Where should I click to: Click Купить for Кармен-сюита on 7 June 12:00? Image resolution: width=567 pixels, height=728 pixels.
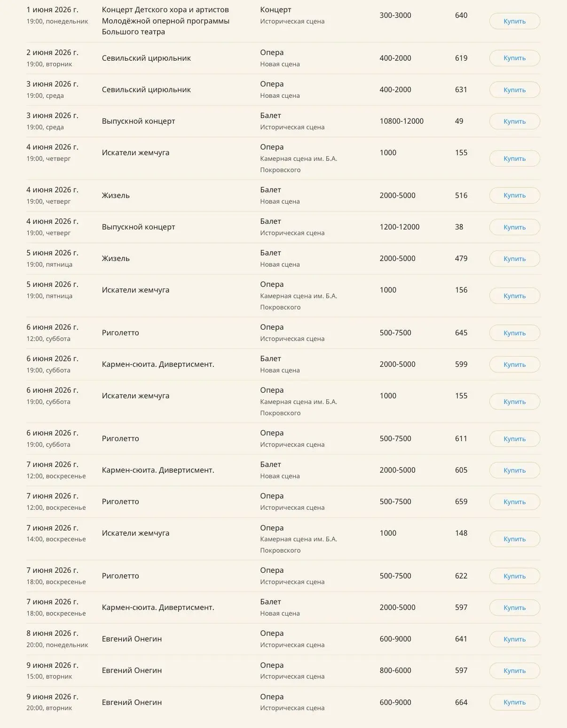coord(514,470)
